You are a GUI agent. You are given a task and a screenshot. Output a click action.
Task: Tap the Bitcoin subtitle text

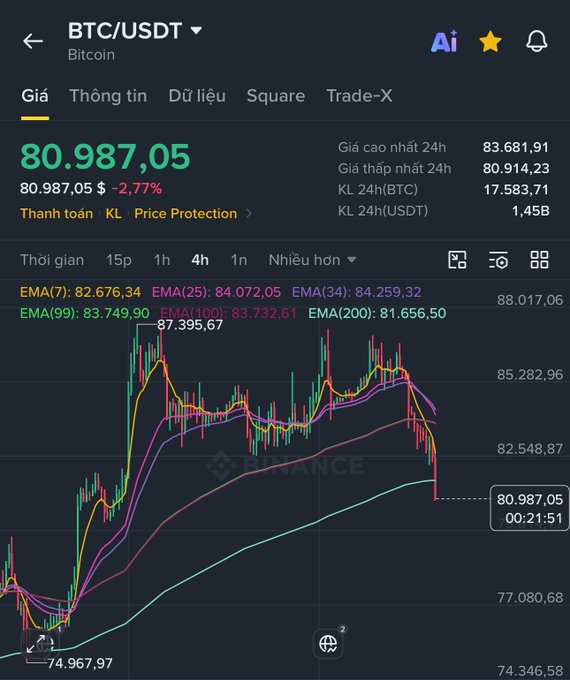tap(92, 55)
